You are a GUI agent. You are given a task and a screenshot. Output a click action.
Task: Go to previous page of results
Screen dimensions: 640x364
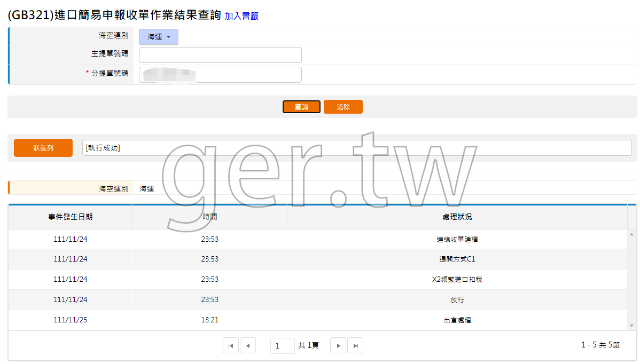pos(248,346)
